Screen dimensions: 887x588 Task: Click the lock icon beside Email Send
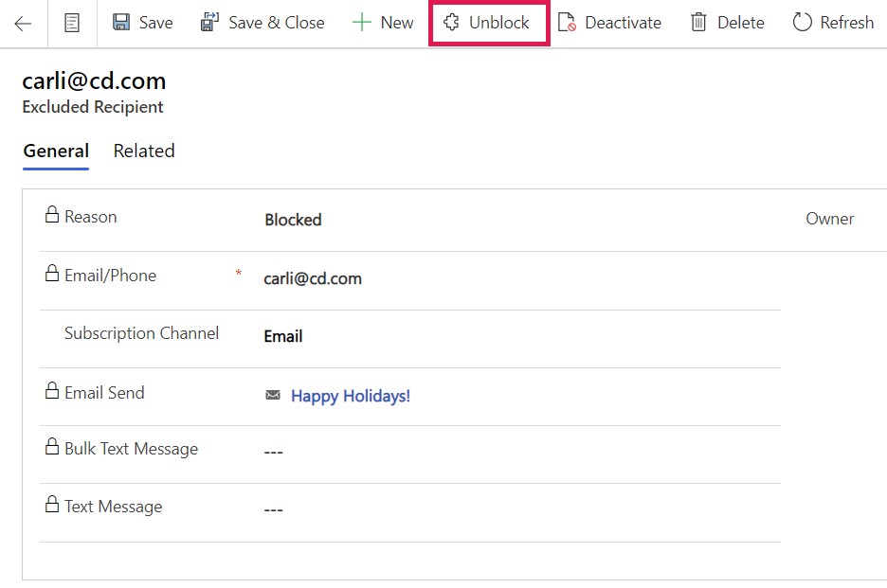(x=52, y=390)
